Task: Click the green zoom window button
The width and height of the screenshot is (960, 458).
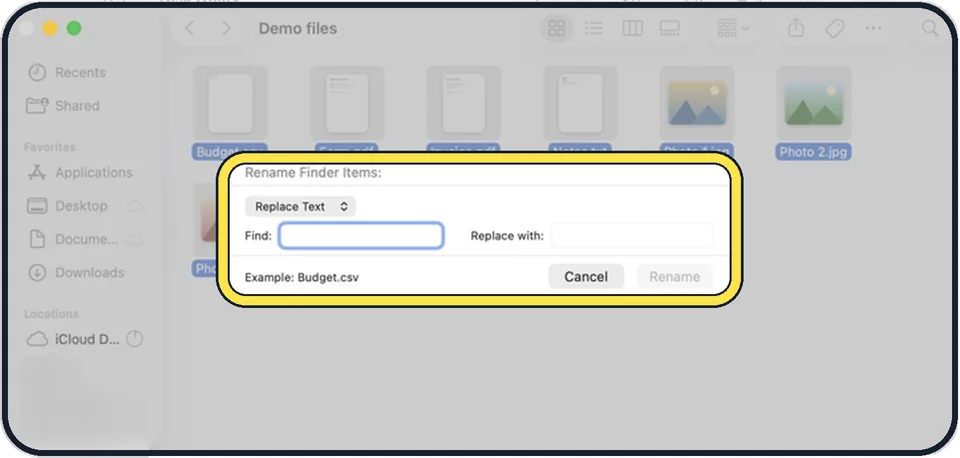Action: (x=74, y=28)
